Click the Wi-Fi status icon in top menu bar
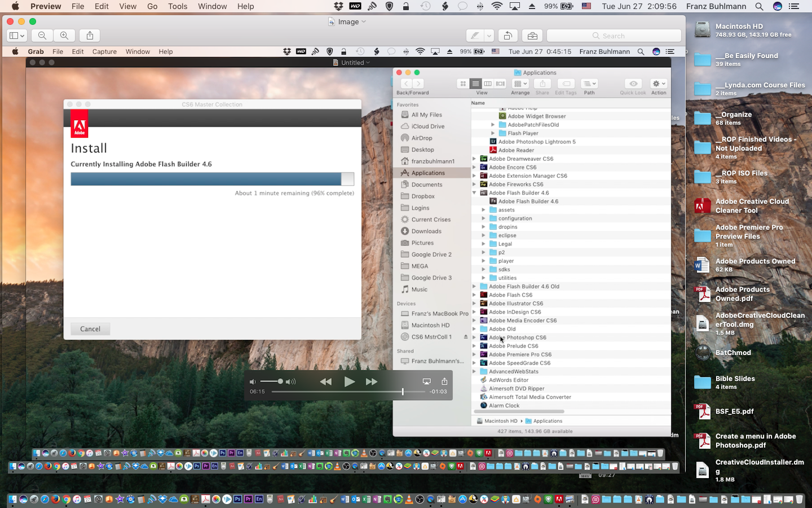The width and height of the screenshot is (812, 508). [497, 6]
